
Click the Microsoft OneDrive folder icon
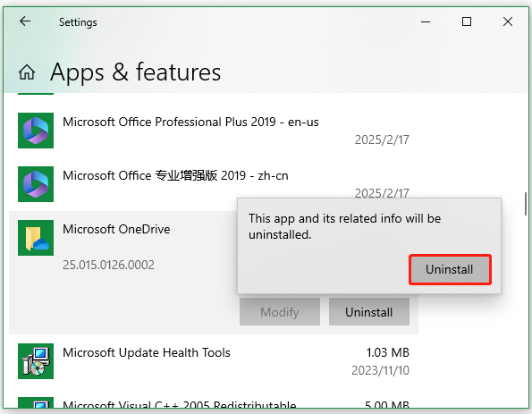point(36,238)
